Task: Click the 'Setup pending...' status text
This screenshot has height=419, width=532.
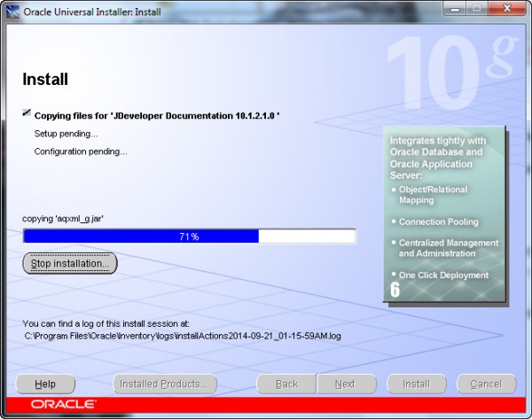Action: pos(66,134)
